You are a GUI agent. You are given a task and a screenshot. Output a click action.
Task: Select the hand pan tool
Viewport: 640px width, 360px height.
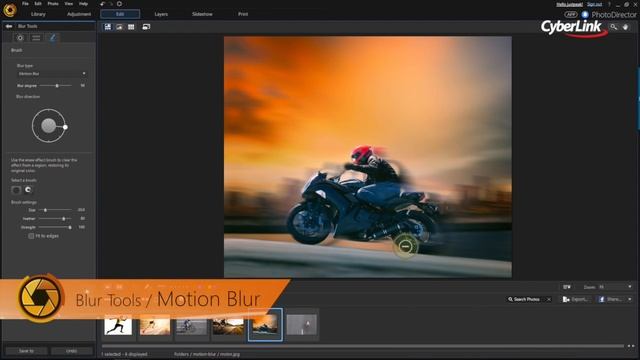point(626,27)
